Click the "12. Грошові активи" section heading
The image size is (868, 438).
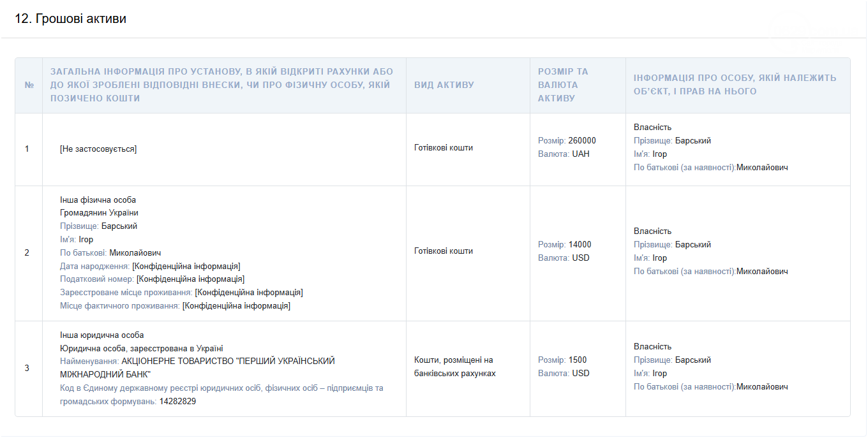coord(71,19)
